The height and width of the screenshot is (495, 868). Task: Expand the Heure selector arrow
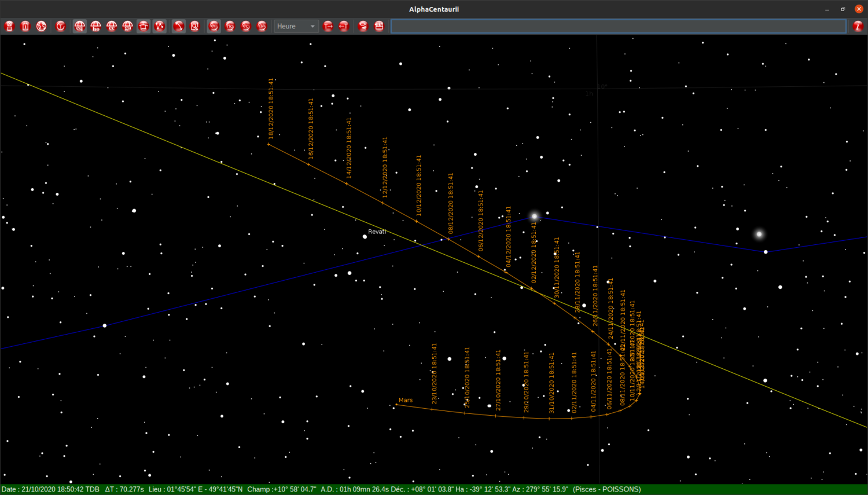click(311, 26)
